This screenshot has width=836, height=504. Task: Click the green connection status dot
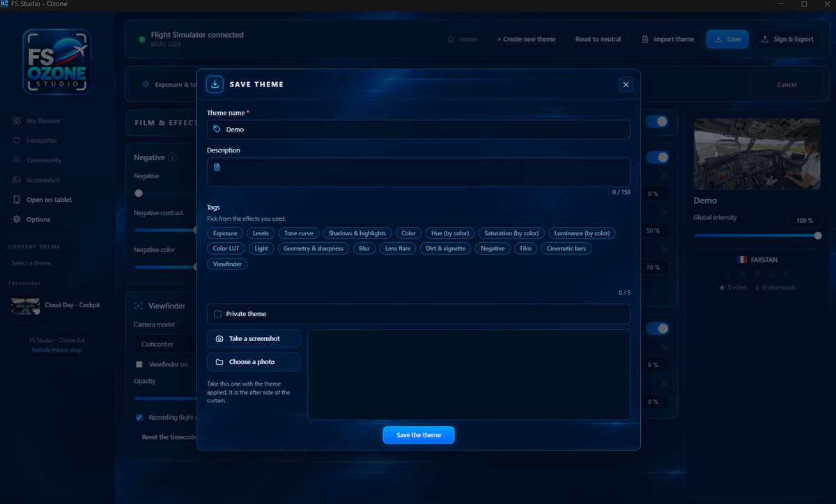click(x=142, y=39)
